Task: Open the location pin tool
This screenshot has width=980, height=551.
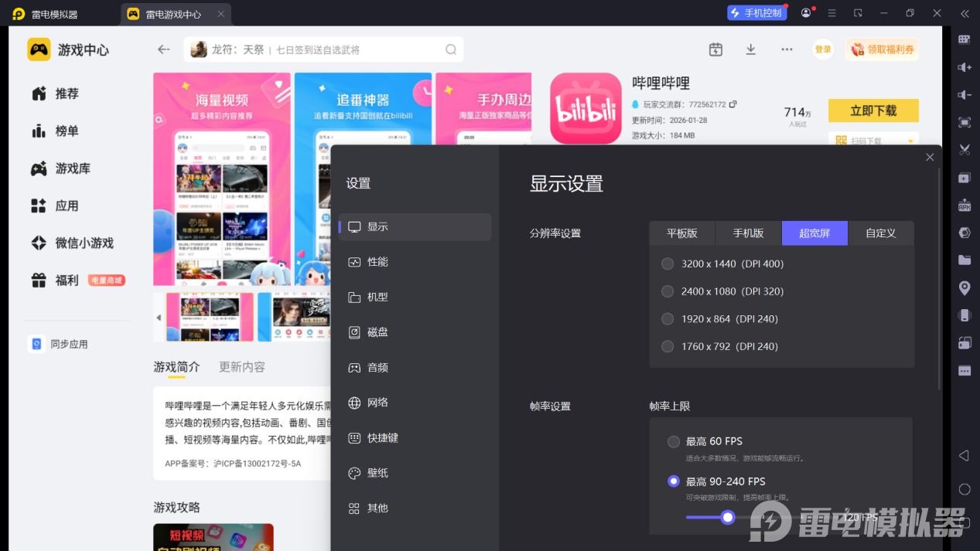Action: (x=965, y=287)
